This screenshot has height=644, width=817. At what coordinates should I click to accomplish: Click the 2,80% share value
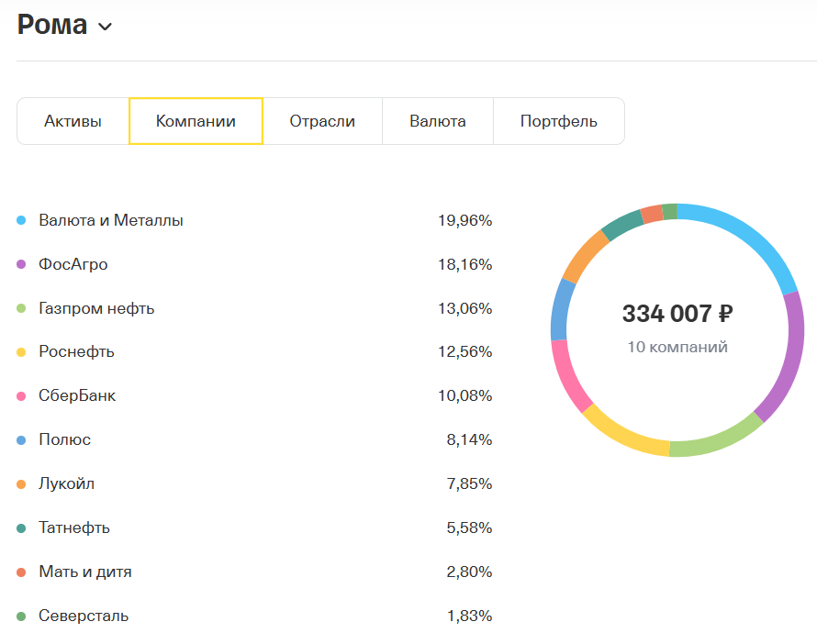(x=469, y=572)
